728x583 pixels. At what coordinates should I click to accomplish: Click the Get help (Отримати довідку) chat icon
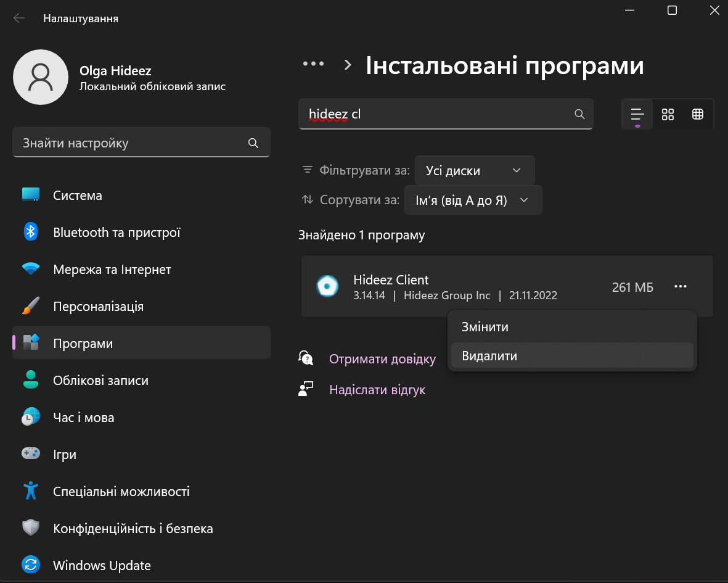pyautogui.click(x=306, y=358)
